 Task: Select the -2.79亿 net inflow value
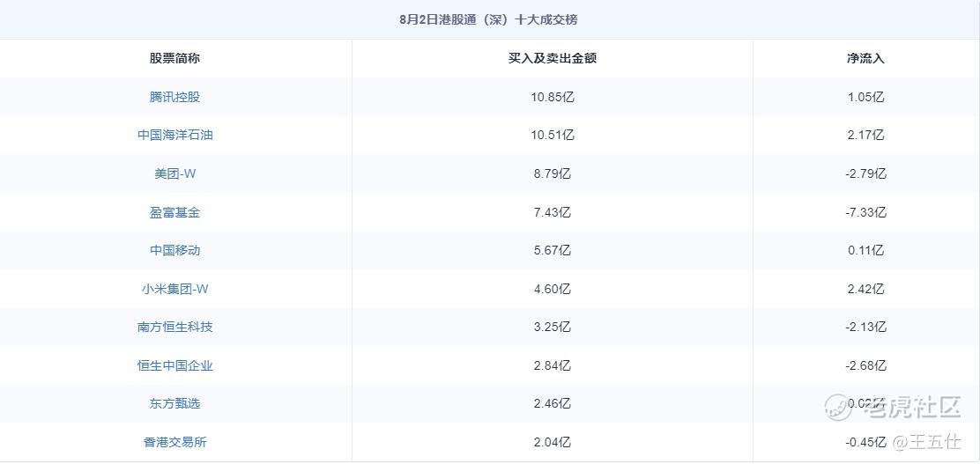point(865,173)
